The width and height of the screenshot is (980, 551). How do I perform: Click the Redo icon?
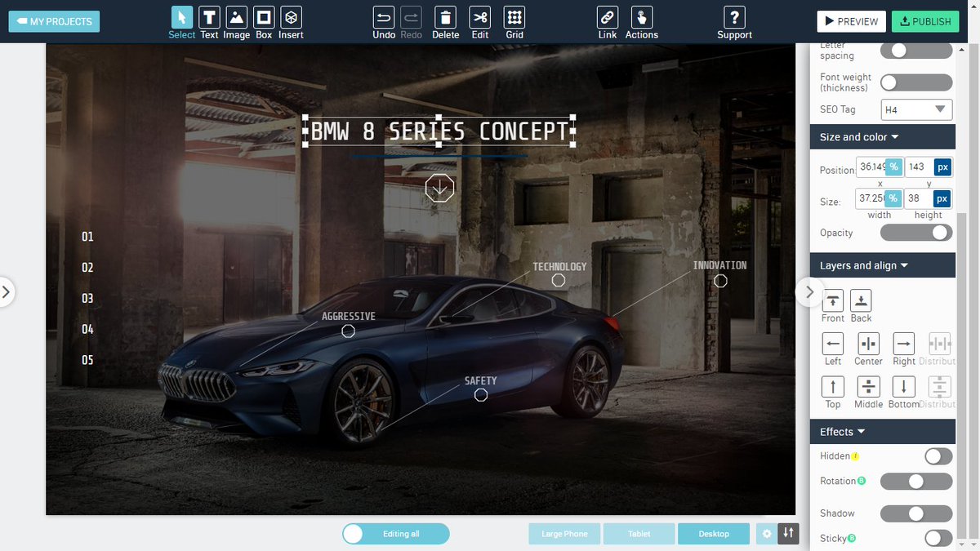click(x=412, y=18)
